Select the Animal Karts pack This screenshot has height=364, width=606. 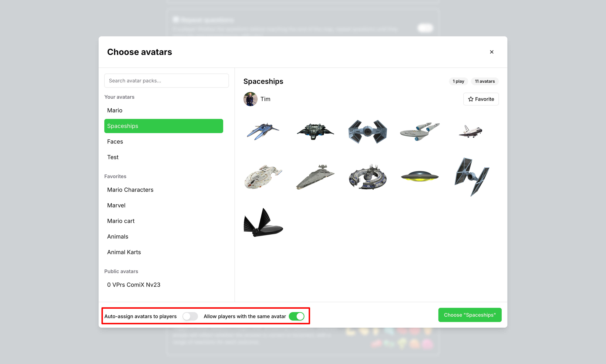pyautogui.click(x=124, y=252)
